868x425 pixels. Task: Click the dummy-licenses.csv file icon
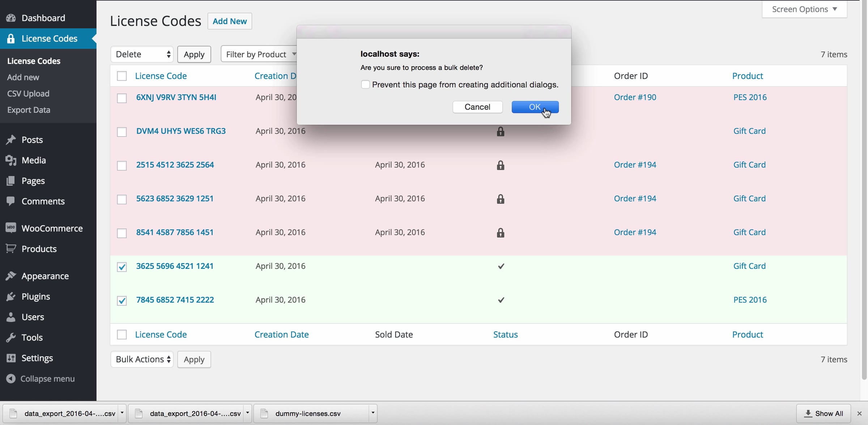pos(264,413)
